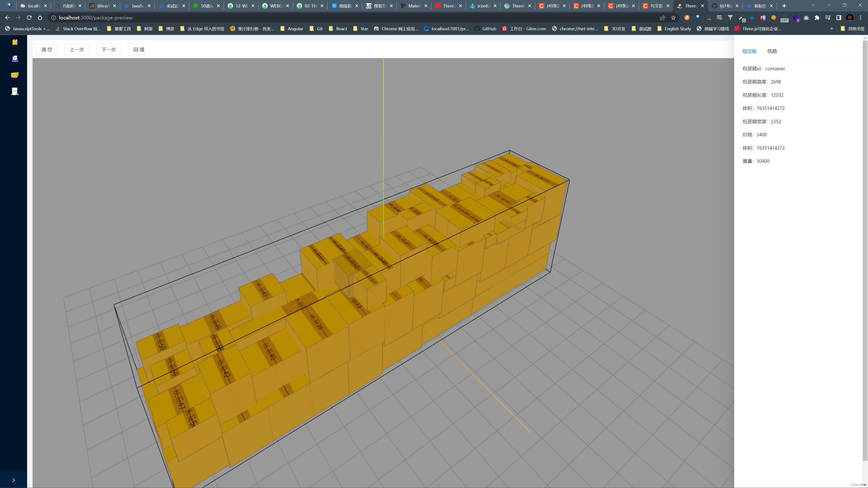The image size is (868, 488).
Task: Select the 载货箱 tab
Action: click(x=750, y=51)
